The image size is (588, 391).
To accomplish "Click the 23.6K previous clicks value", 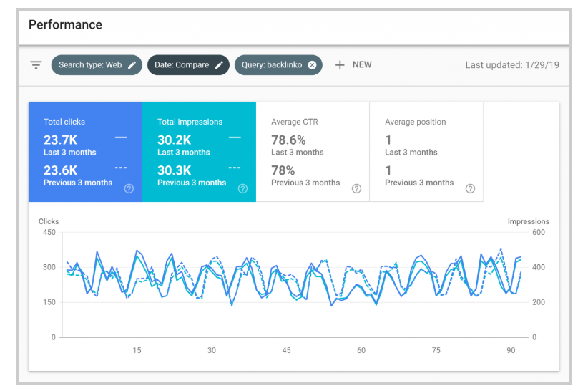I will pyautogui.click(x=60, y=170).
